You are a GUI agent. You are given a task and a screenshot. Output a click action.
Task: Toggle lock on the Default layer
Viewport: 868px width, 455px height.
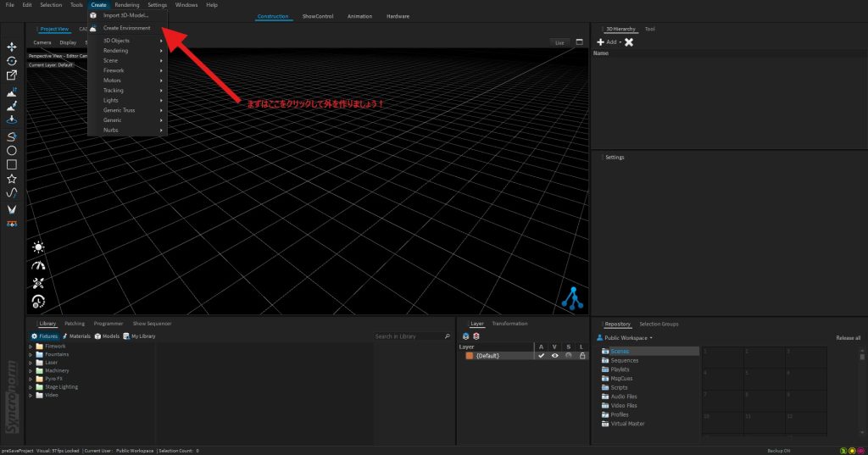pos(581,356)
